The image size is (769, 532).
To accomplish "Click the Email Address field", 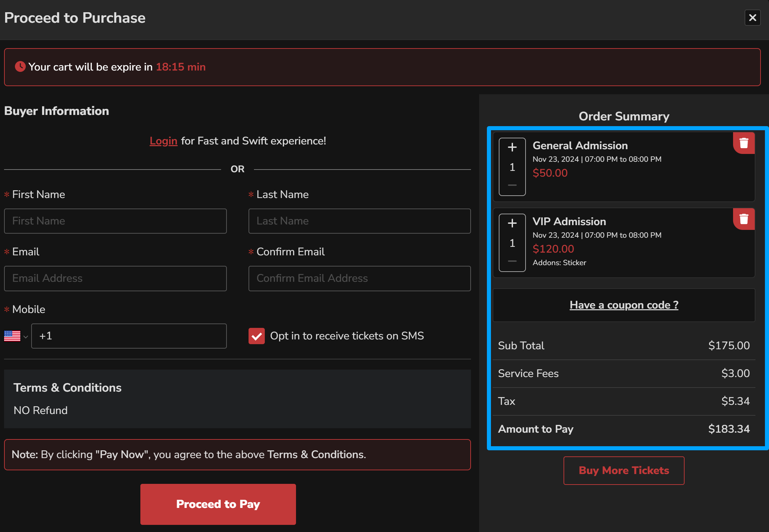I will click(115, 278).
